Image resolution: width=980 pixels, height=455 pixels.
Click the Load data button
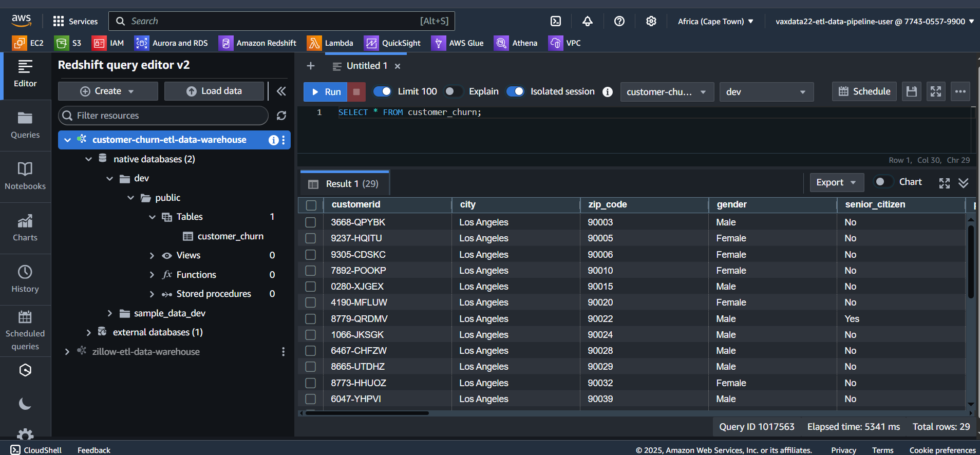214,91
